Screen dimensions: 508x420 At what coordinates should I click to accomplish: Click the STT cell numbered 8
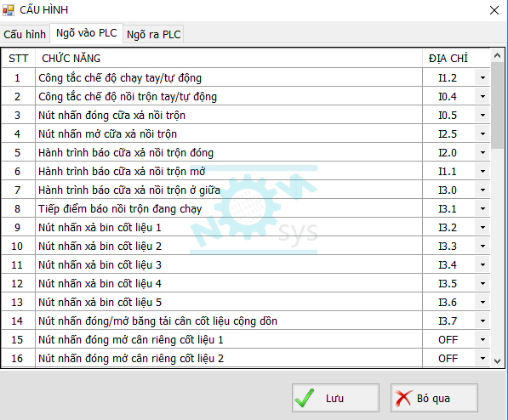click(x=18, y=209)
